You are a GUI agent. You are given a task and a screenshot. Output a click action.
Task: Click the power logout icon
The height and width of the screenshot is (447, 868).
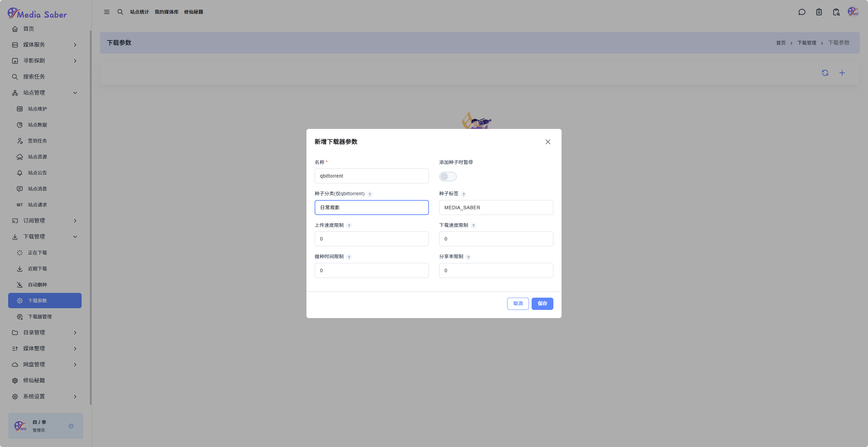click(71, 426)
